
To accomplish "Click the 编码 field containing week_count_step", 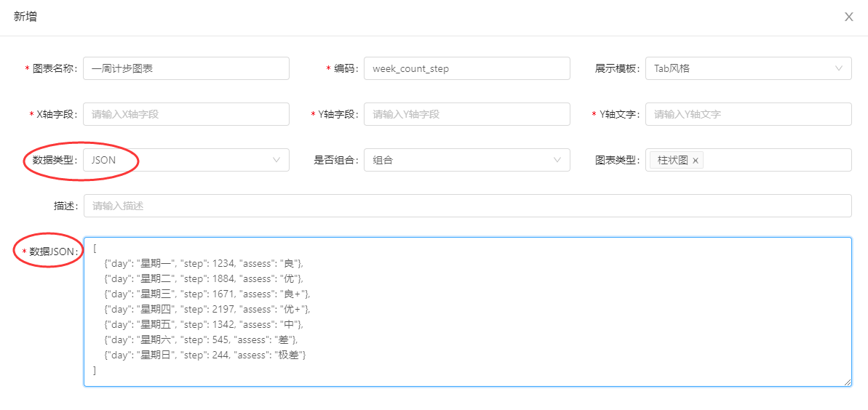I will (466, 69).
